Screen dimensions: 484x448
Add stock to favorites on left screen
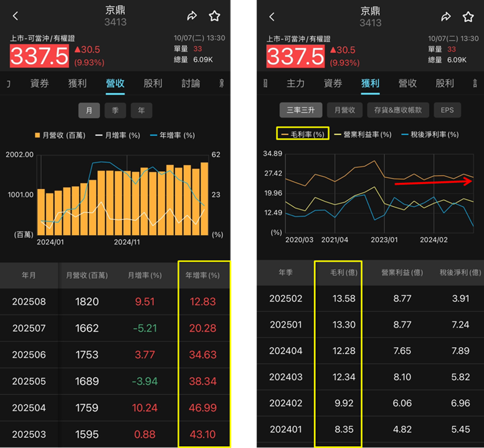(x=214, y=16)
